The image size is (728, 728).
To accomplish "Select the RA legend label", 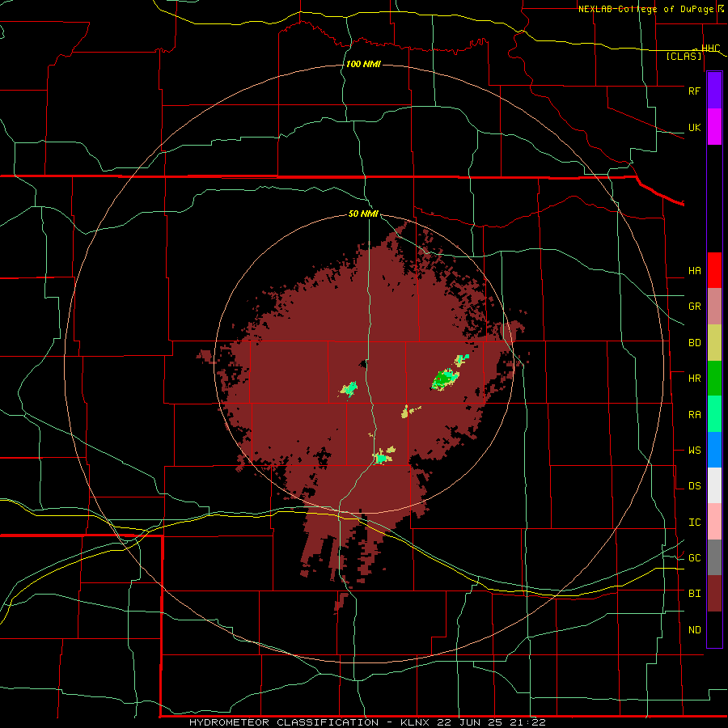I will (x=694, y=415).
